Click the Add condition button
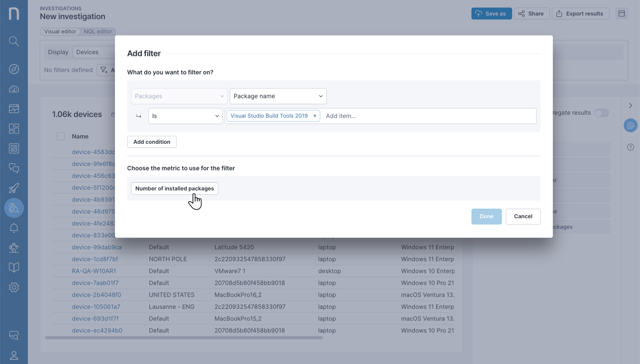This screenshot has height=364, width=640. (x=151, y=142)
